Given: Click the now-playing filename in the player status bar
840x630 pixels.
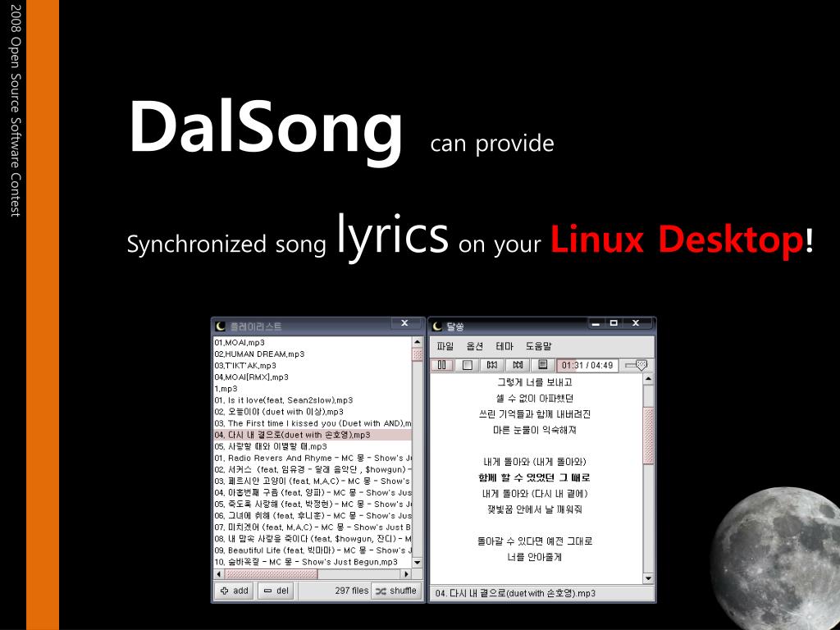Looking at the screenshot, I should click(515, 593).
